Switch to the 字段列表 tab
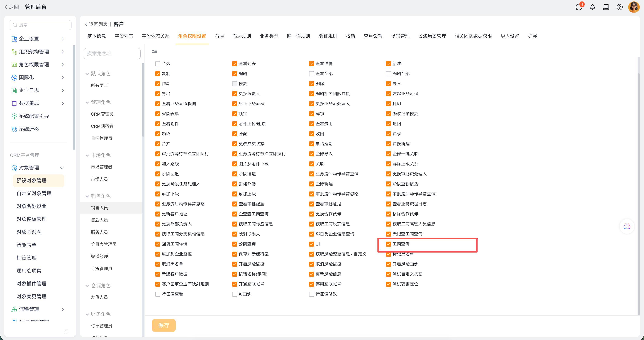The image size is (644, 340). tap(123, 36)
